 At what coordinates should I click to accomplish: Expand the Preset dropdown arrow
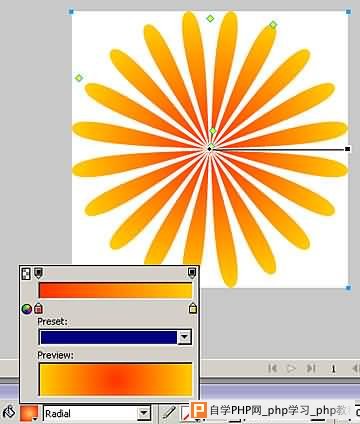184,337
